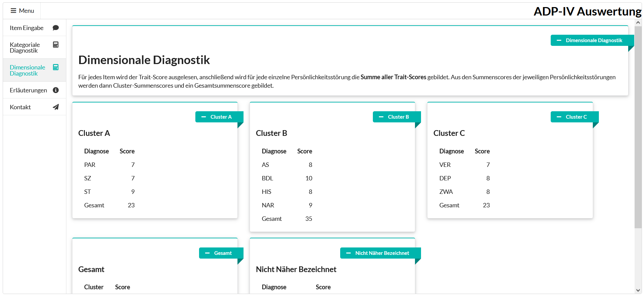This screenshot has width=644, height=295.
Task: Click the ZWA diagnosis label
Action: (x=446, y=192)
